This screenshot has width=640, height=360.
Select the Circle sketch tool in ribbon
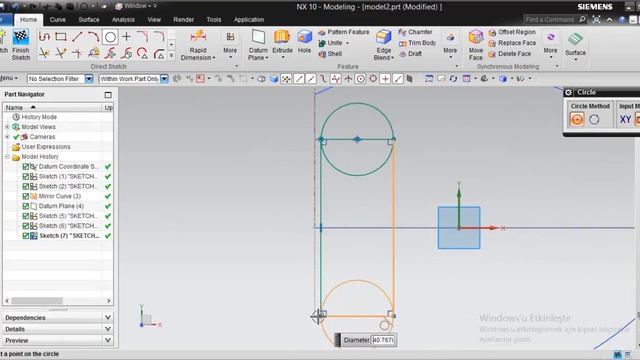110,37
